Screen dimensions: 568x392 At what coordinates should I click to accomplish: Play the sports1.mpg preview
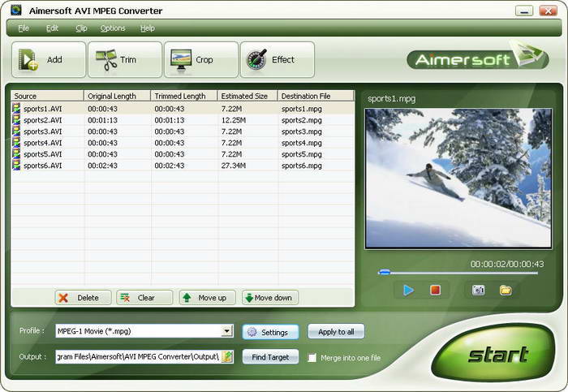coord(409,291)
